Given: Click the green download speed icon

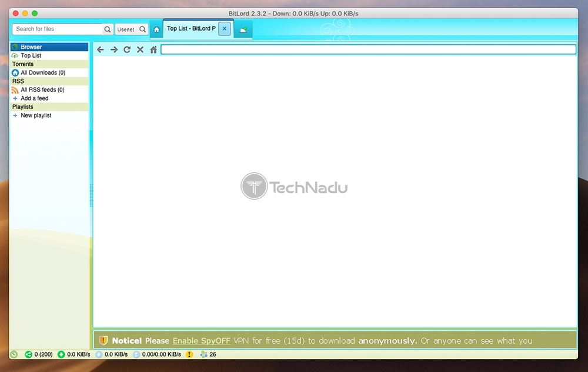Looking at the screenshot, I should click(61, 354).
